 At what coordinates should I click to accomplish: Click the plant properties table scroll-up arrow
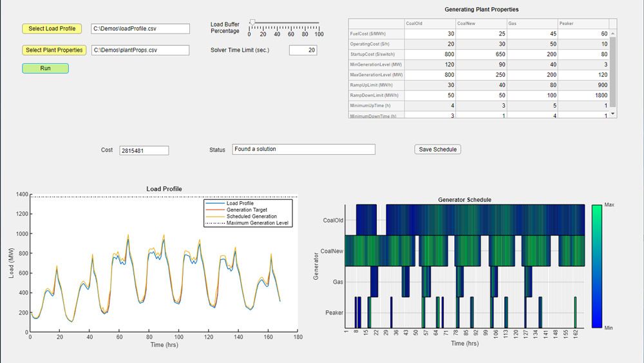point(612,34)
